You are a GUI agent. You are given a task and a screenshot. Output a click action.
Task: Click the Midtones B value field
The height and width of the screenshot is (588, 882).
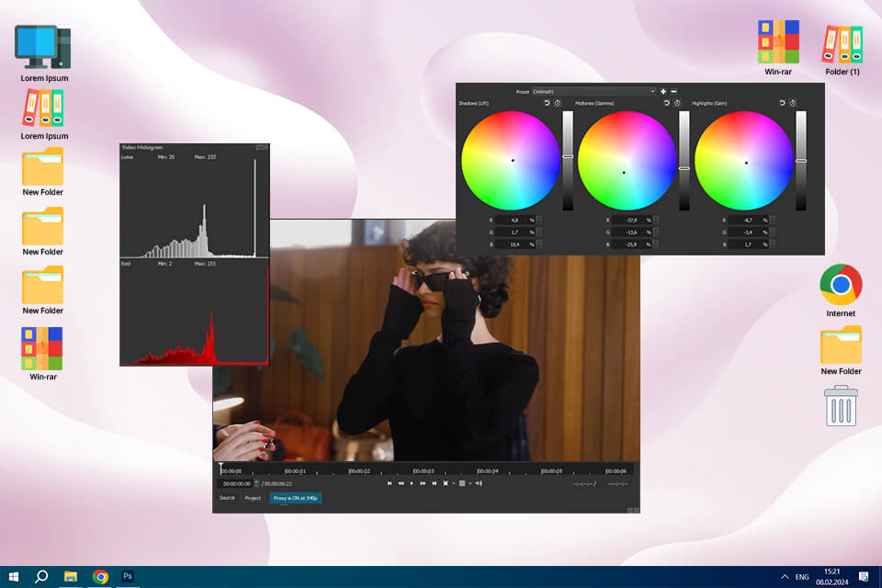[x=632, y=244]
